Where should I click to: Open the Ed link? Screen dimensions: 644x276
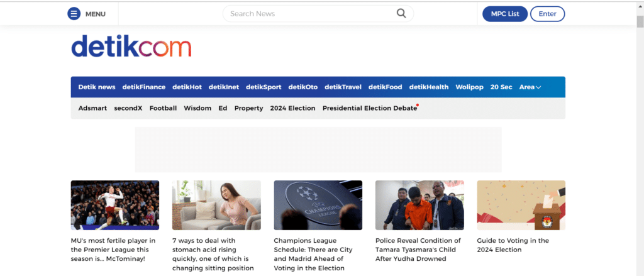(x=223, y=108)
